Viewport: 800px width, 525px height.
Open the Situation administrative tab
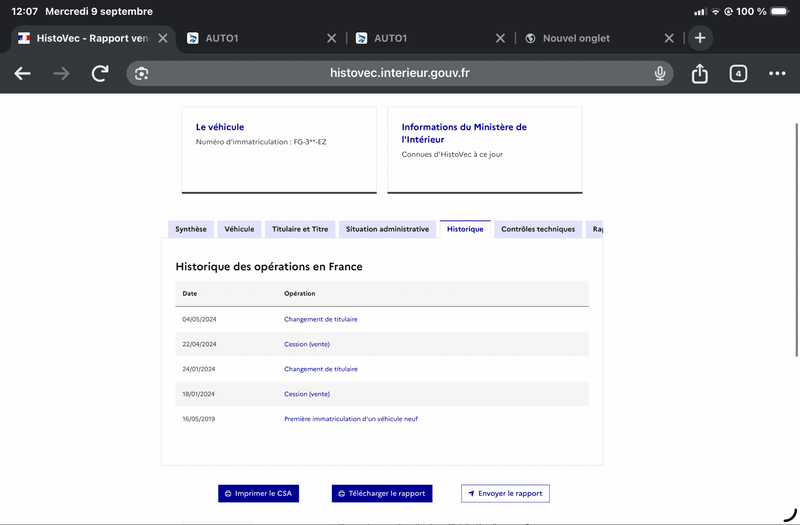(387, 229)
